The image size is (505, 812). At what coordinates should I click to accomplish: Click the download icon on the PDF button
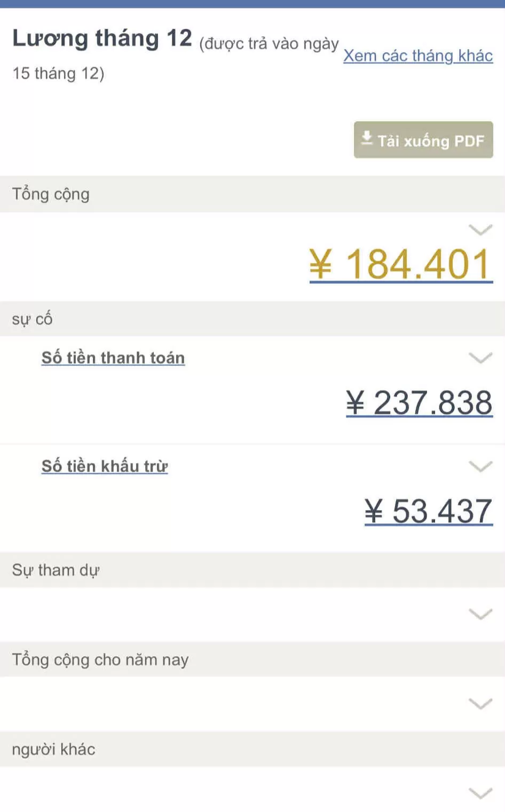click(x=367, y=138)
